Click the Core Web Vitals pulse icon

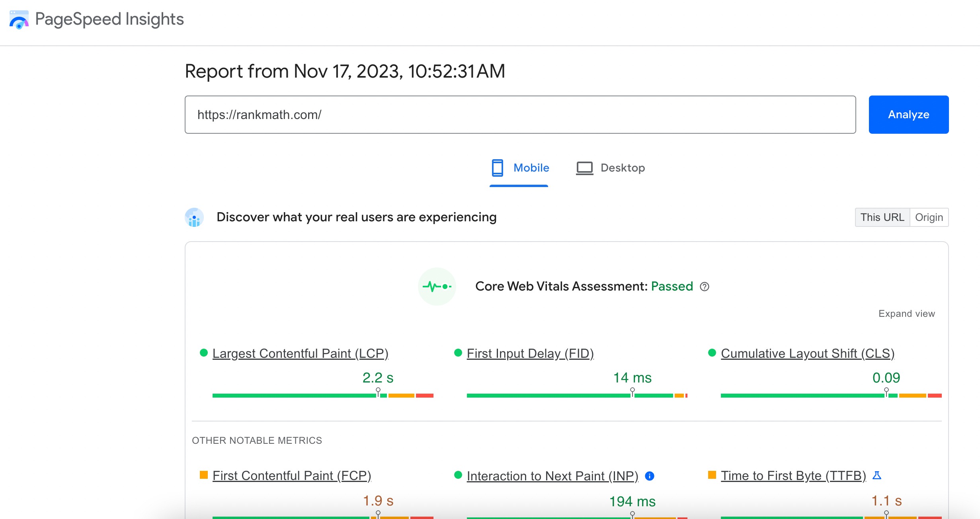pos(437,287)
